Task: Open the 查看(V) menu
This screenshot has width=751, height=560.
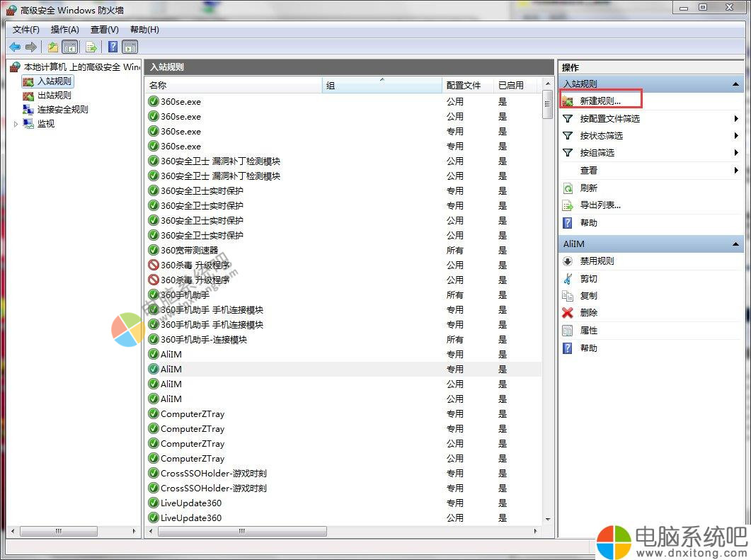Action: (x=105, y=30)
